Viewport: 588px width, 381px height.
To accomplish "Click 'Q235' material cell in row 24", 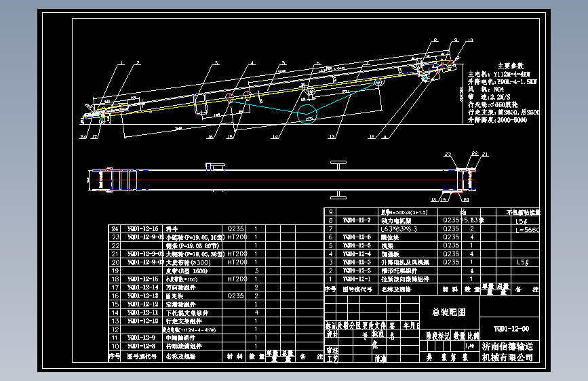I will point(235,228).
